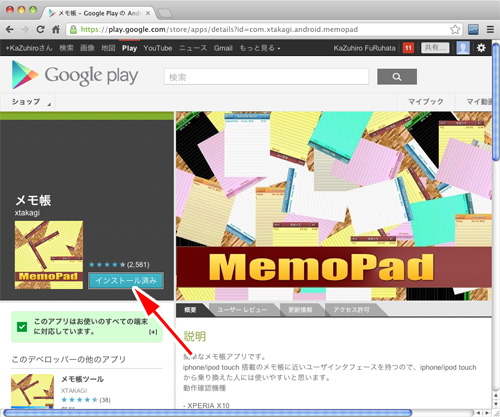Bookmark this page with the star icon
500x417 pixels.
[455, 29]
